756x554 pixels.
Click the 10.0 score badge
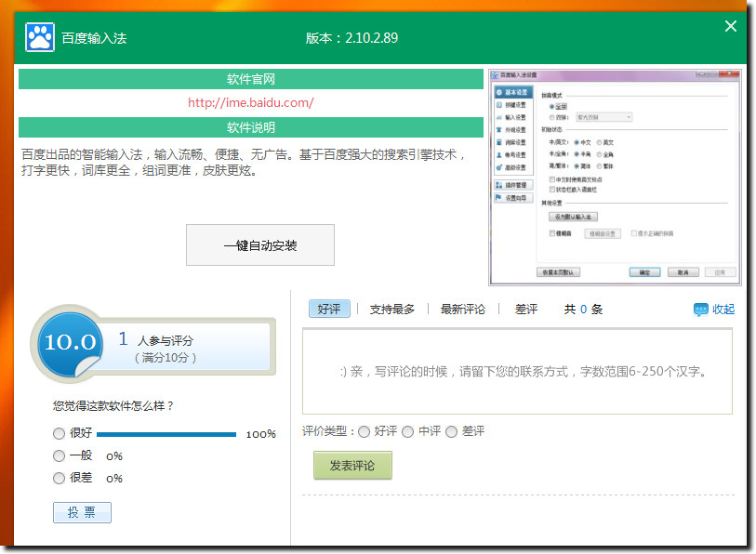[x=71, y=343]
